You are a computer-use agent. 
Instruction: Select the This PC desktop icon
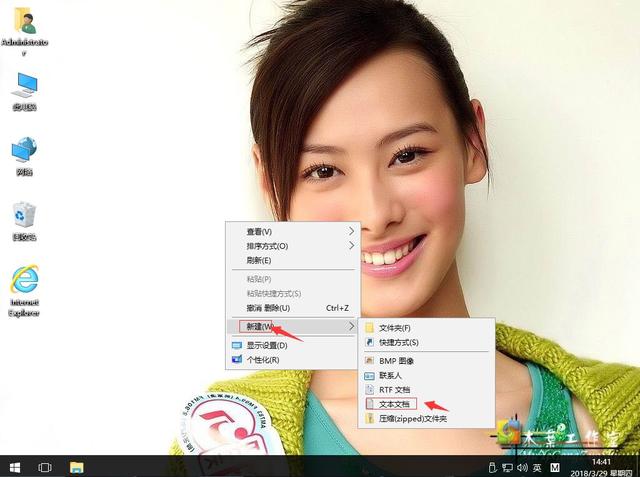point(24,91)
